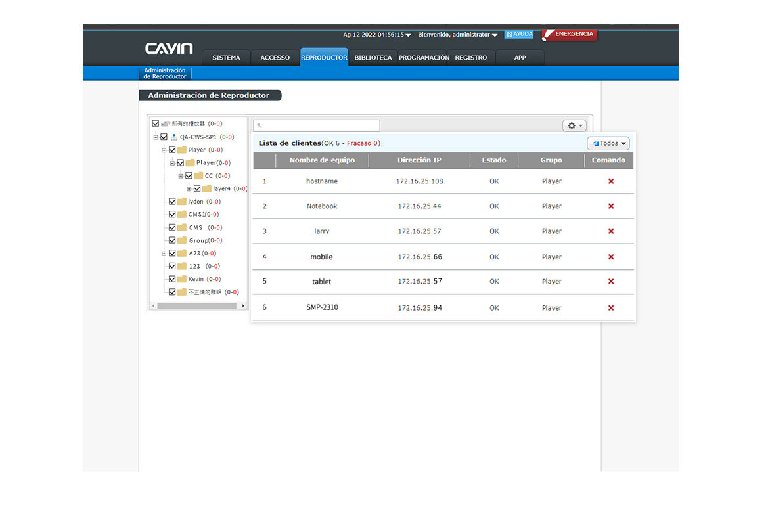The width and height of the screenshot is (770, 532).
Task: Select IP address 172.16.25.108
Action: (419, 181)
